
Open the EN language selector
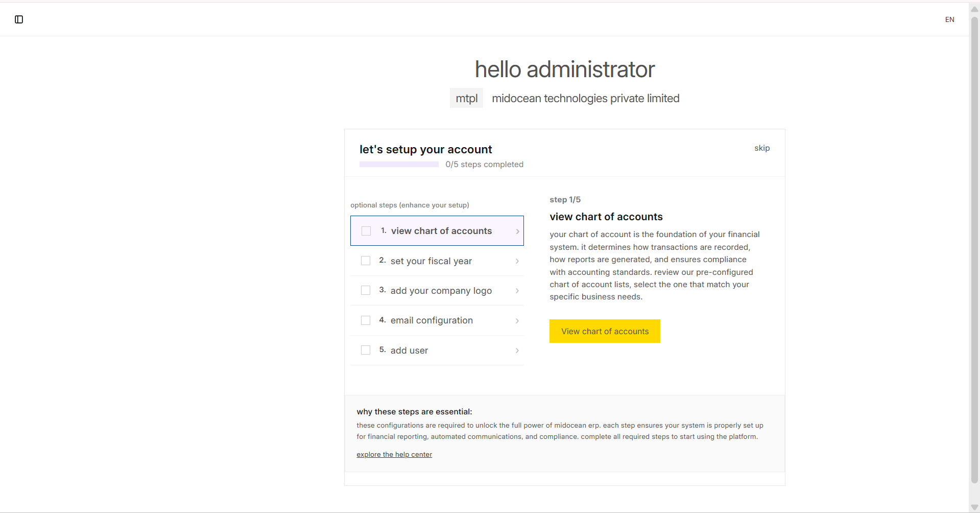[949, 19]
